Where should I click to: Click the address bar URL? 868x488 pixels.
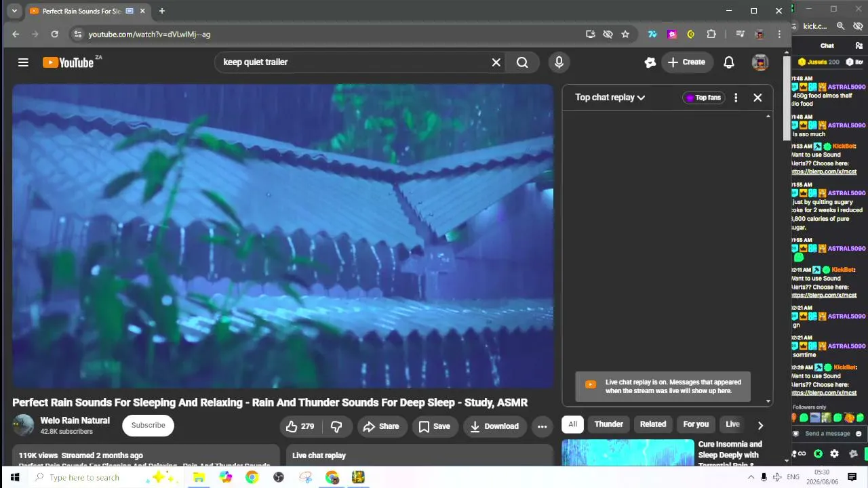click(x=149, y=34)
